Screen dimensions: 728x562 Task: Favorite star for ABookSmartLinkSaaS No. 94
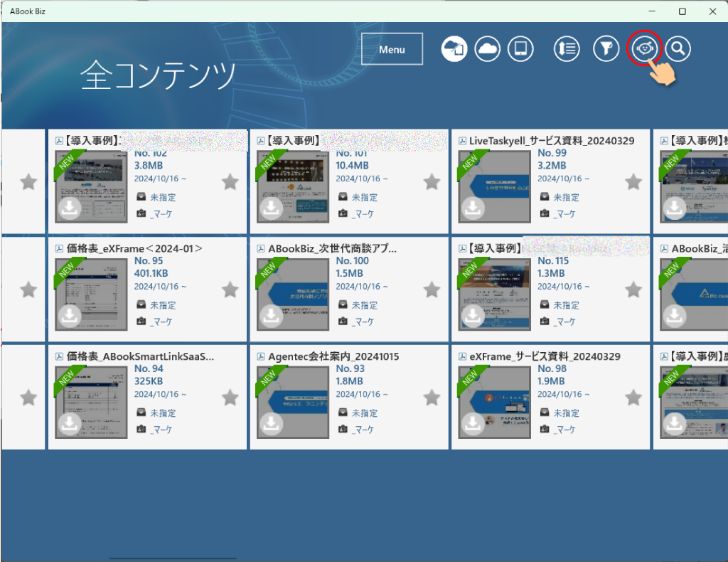pos(230,398)
